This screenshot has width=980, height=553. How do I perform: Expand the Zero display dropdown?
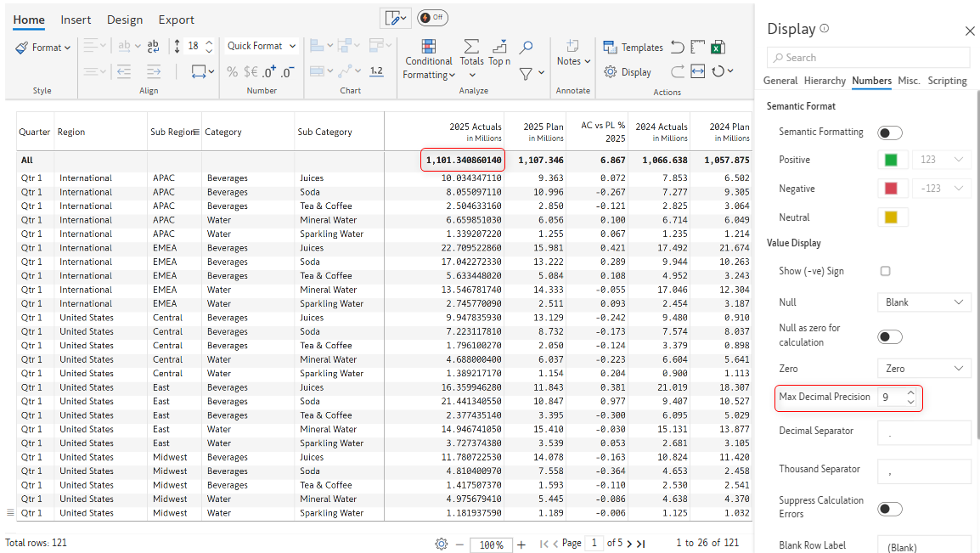tap(923, 369)
